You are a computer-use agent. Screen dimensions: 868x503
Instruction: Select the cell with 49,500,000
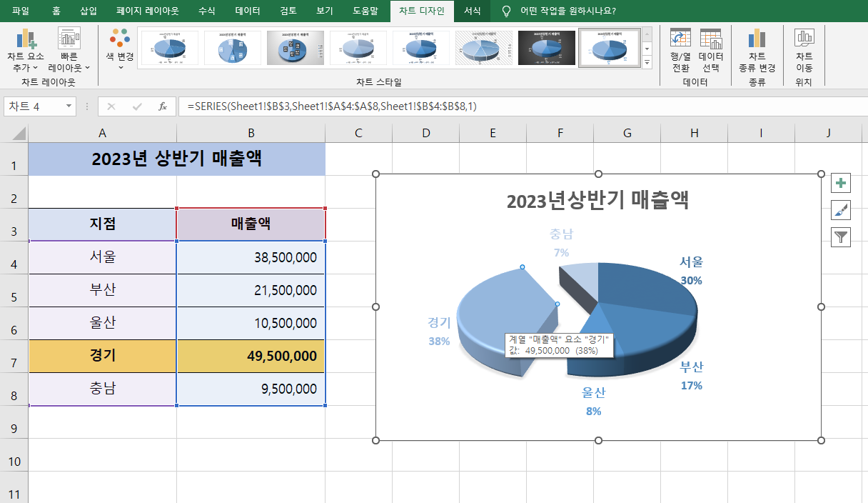[x=251, y=356]
